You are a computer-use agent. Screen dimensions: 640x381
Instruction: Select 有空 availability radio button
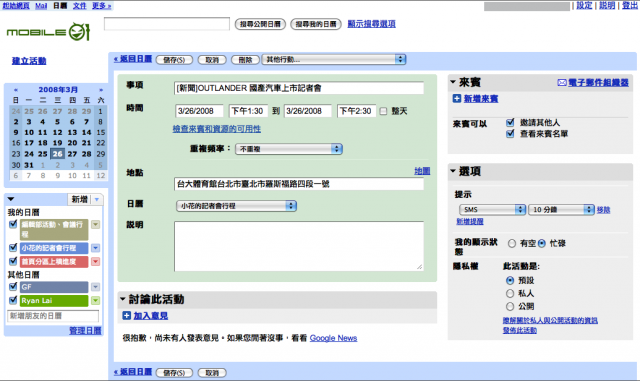(x=512, y=243)
